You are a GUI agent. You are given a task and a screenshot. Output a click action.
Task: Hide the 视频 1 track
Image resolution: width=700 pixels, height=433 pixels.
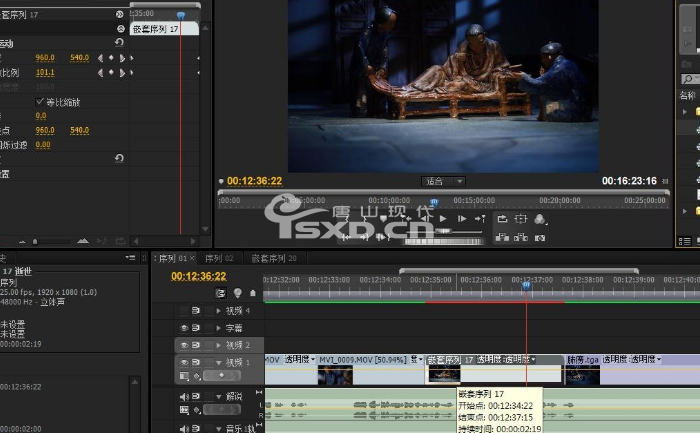tap(183, 362)
